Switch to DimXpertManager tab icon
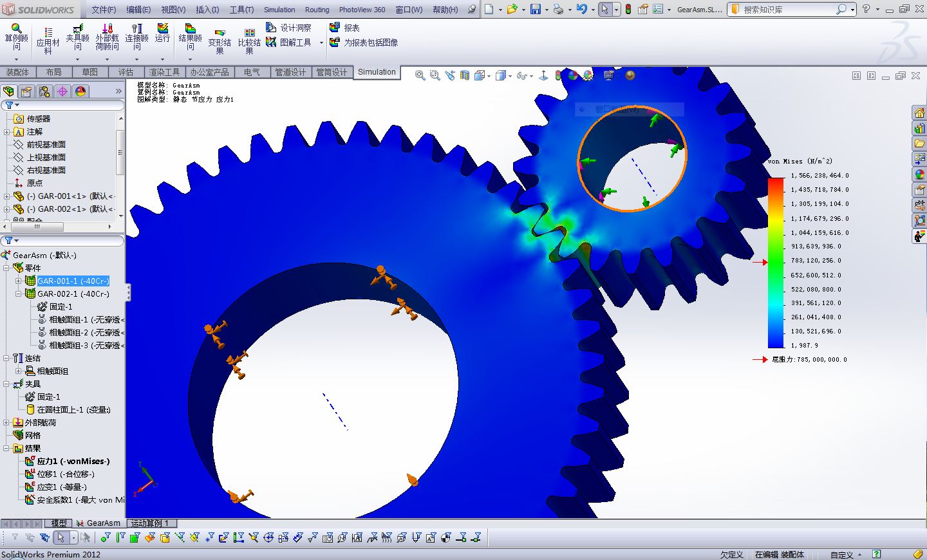The width and height of the screenshot is (927, 560). 62,91
